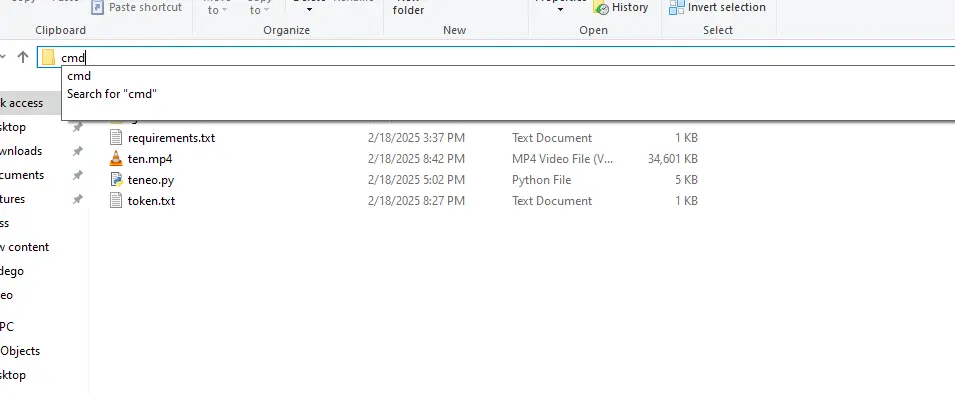Click the date 2/18/2025 8:27 PM
This screenshot has width=955, height=394.
[416, 200]
